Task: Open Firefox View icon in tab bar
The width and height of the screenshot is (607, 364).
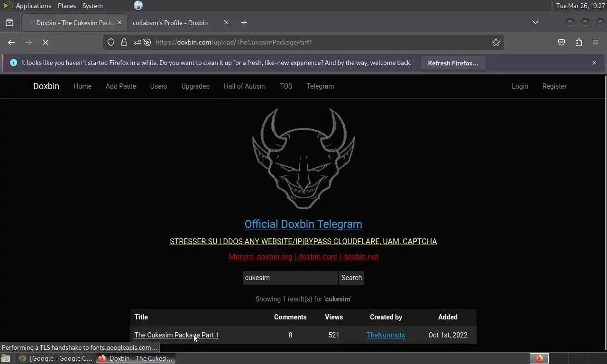Action: click(9, 22)
